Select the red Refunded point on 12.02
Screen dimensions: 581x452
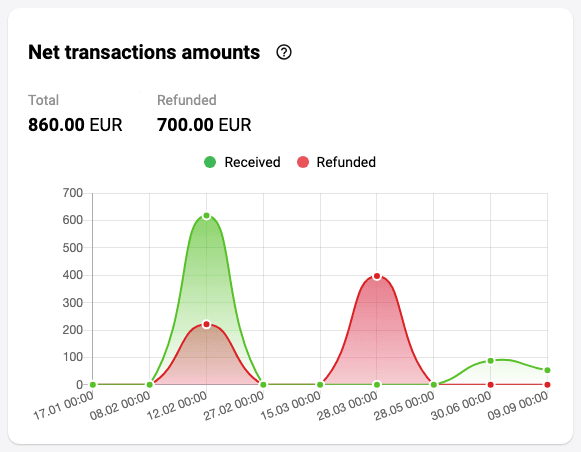[x=206, y=325]
